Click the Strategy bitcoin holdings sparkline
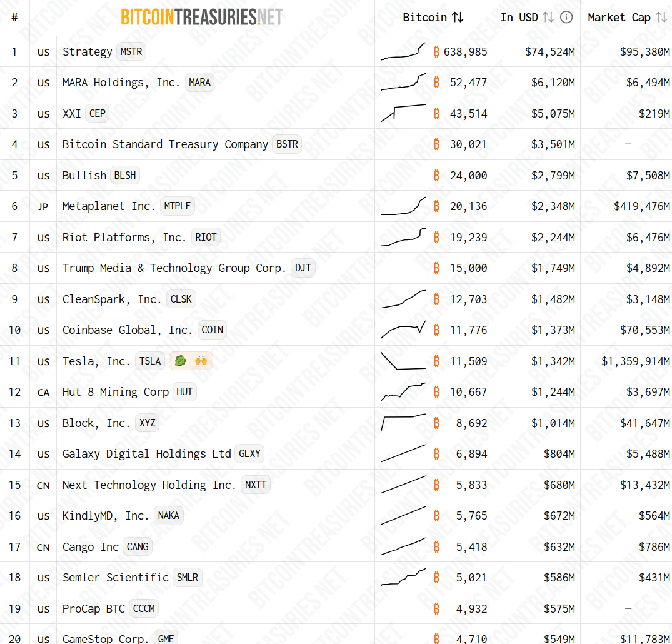Viewport: 672px width, 644px height. 403,51
